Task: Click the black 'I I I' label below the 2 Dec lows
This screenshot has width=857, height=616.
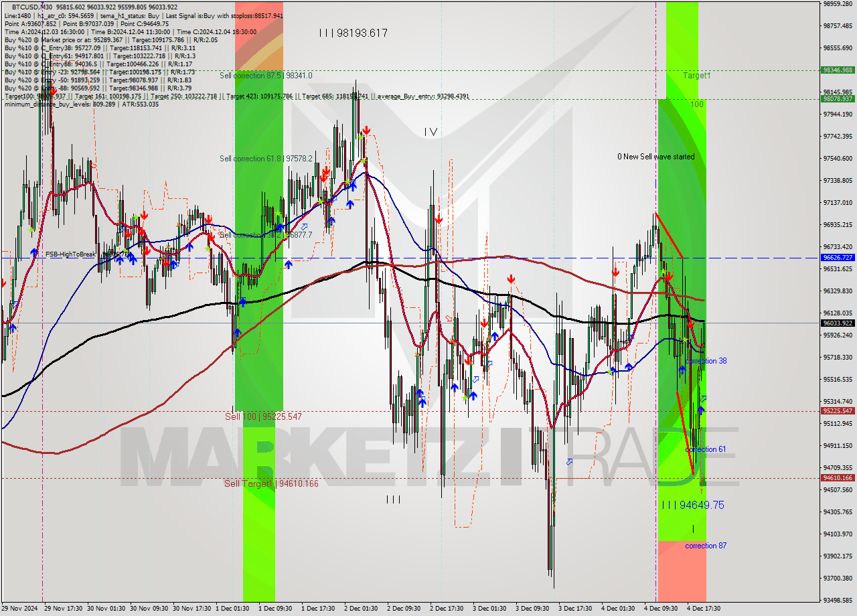Action: tap(393, 499)
